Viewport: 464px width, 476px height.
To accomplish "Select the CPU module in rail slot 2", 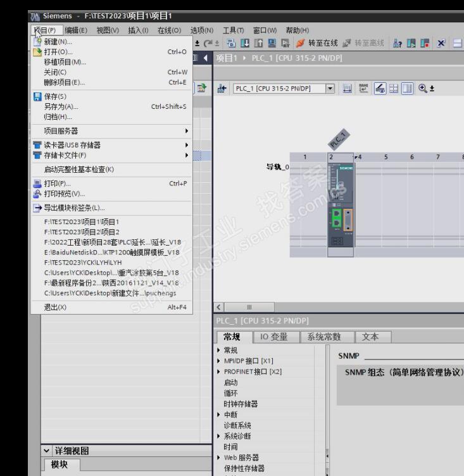I will pyautogui.click(x=341, y=205).
